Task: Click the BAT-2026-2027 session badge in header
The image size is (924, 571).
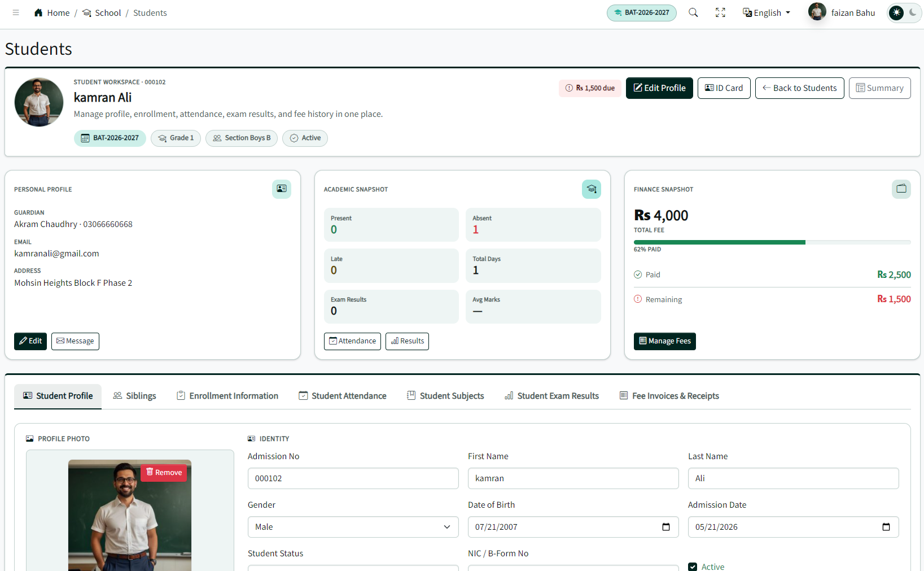Action: (641, 12)
